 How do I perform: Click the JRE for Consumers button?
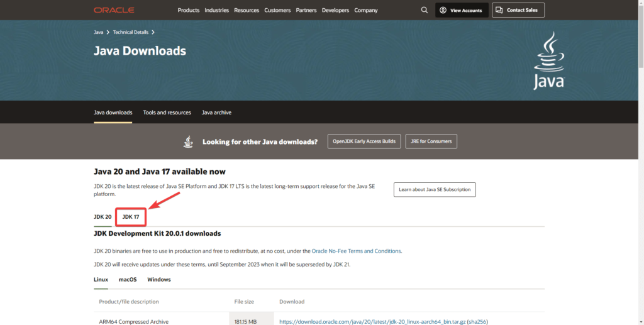(x=431, y=141)
